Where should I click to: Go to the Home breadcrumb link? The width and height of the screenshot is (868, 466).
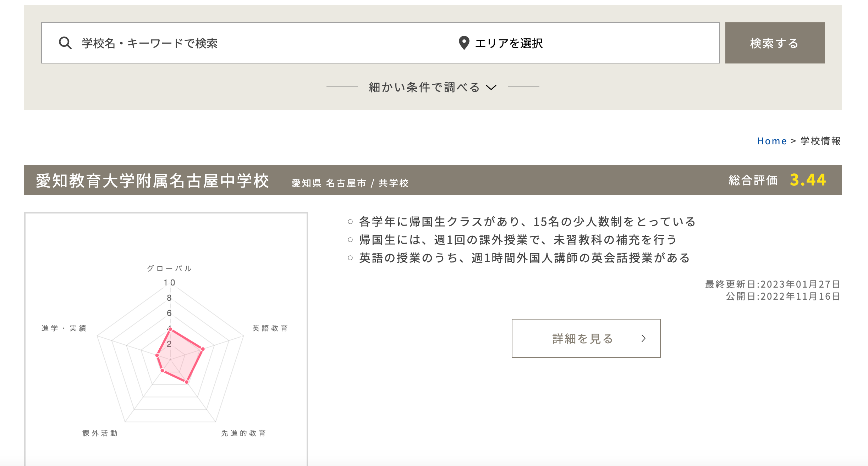pos(771,141)
